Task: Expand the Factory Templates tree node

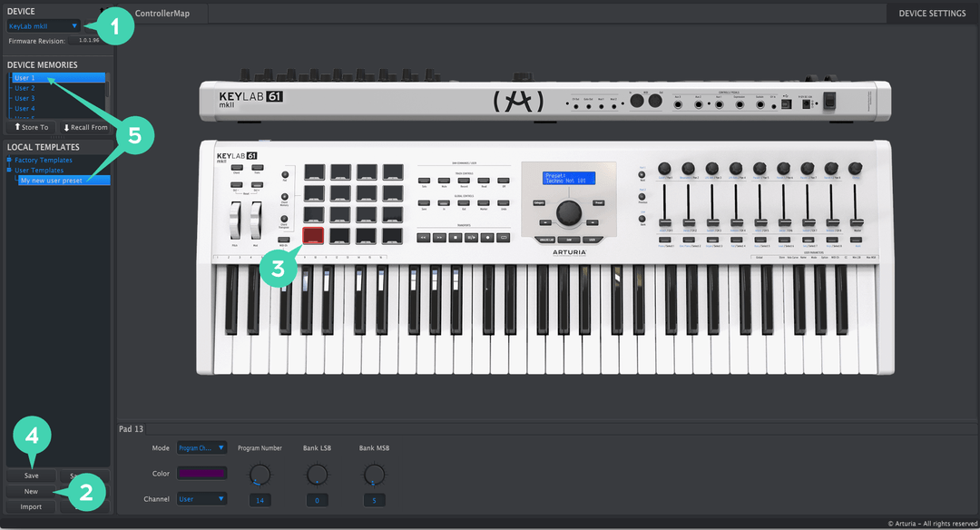Action: 9,160
